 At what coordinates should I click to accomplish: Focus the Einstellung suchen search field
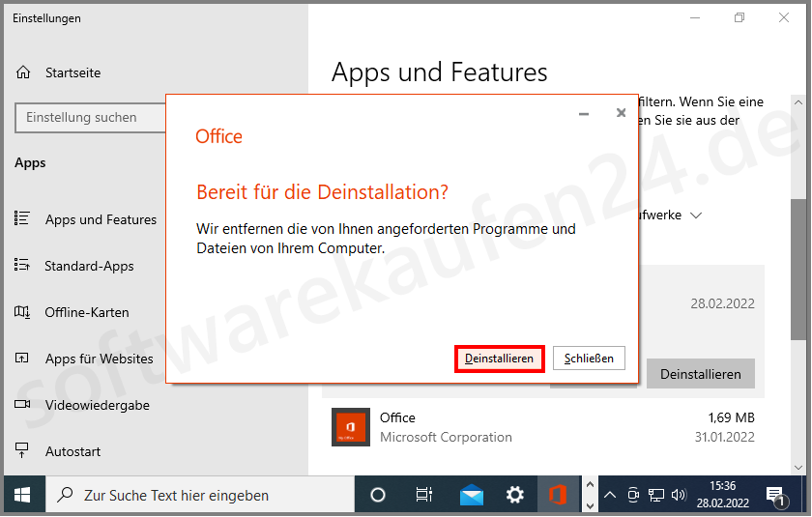(x=91, y=118)
